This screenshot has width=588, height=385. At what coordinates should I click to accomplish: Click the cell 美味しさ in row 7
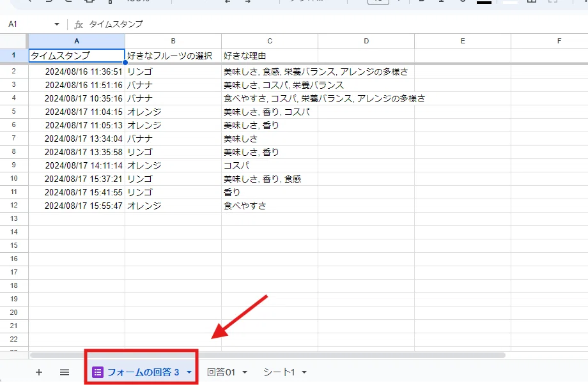coord(270,139)
